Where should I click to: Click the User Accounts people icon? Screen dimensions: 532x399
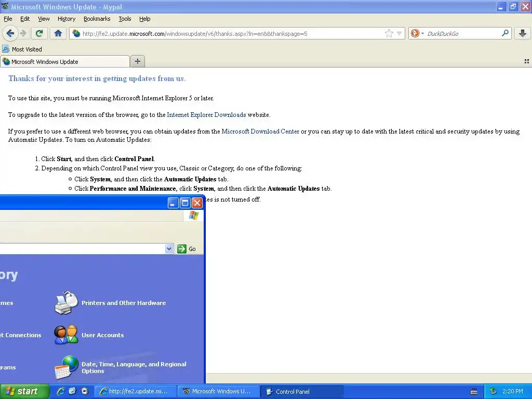point(66,335)
